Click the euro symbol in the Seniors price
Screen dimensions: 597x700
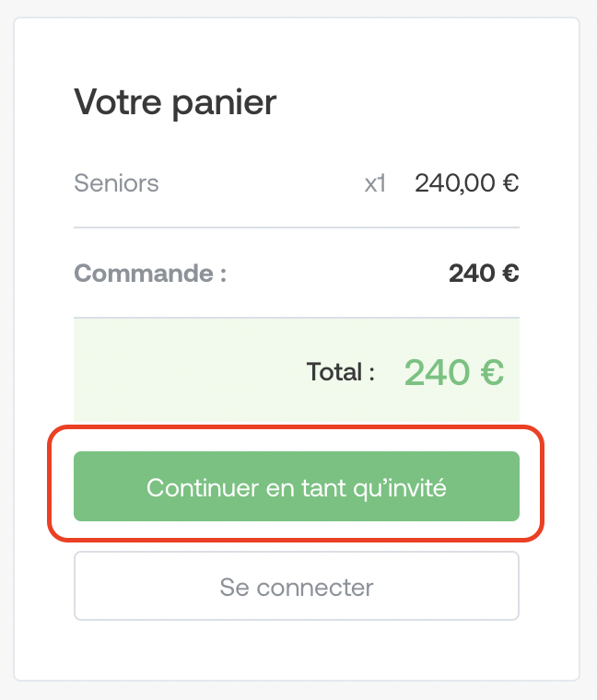click(510, 183)
